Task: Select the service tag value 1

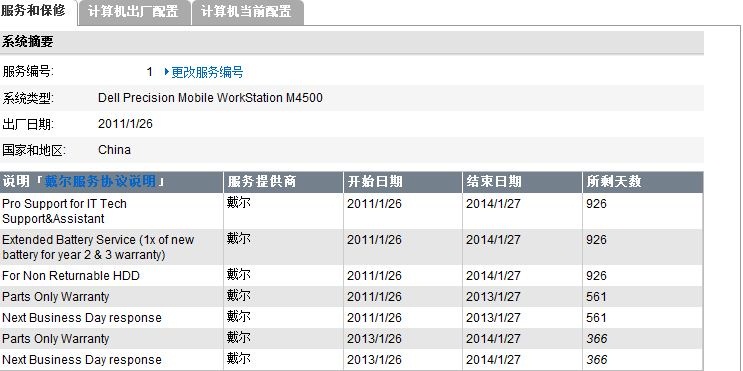Action: (150, 72)
